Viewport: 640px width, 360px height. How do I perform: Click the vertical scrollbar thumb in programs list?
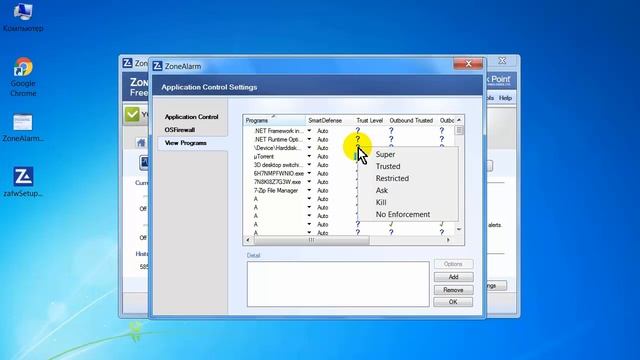(459, 130)
